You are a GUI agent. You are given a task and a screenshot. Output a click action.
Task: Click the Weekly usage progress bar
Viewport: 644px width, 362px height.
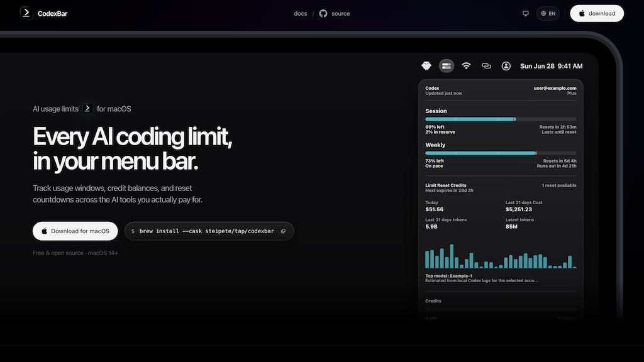[x=501, y=153]
